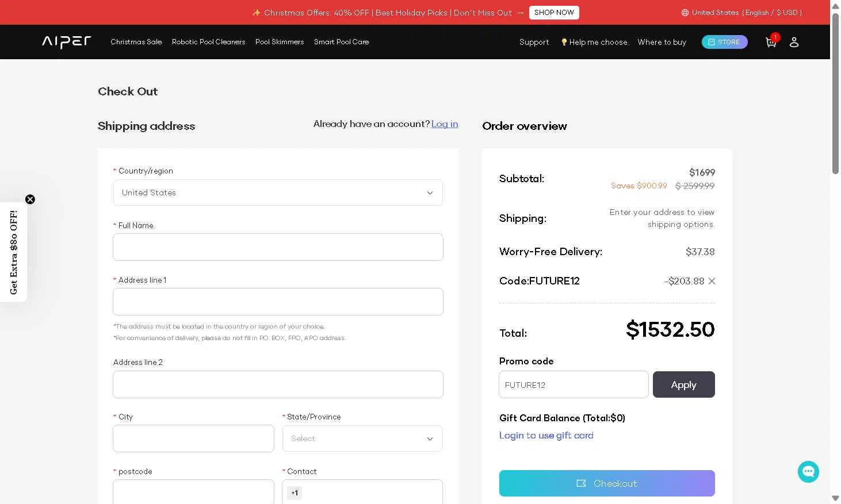
Task: Open Smart Pool Care menu
Action: (x=342, y=42)
